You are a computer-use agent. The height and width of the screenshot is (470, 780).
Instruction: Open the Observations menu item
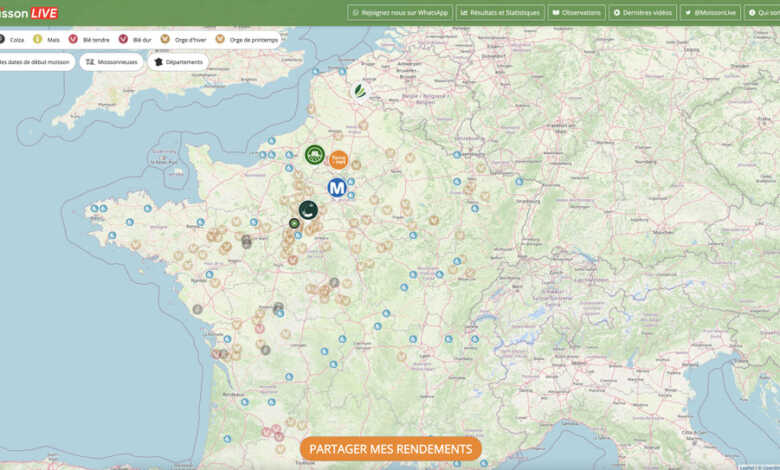[x=576, y=13]
